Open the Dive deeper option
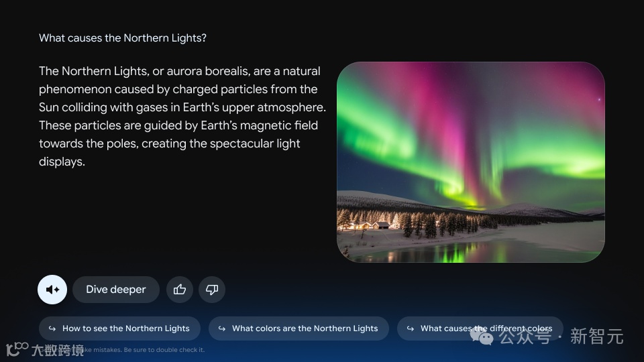The width and height of the screenshot is (644, 362). point(116,290)
